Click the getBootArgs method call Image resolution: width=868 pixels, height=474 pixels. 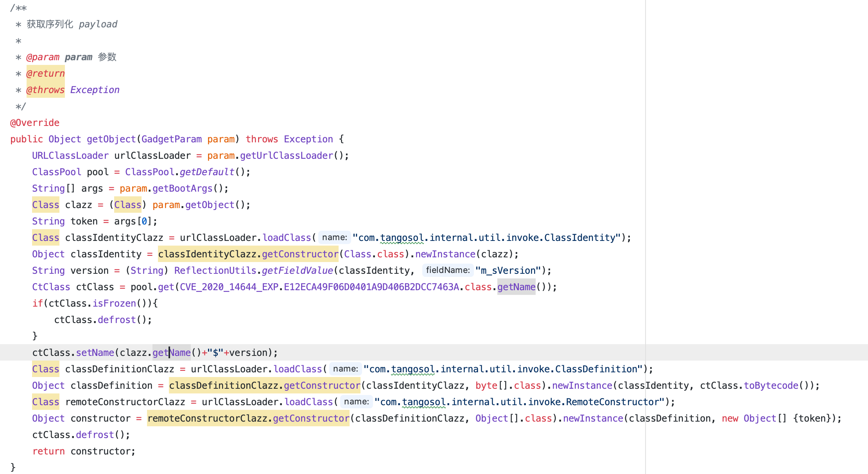(182, 189)
